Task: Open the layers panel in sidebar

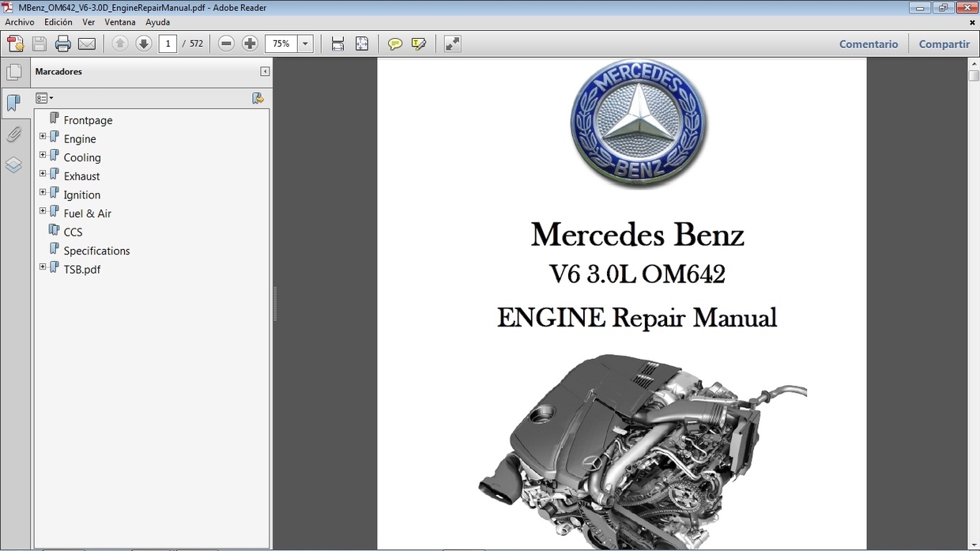Action: 15,165
